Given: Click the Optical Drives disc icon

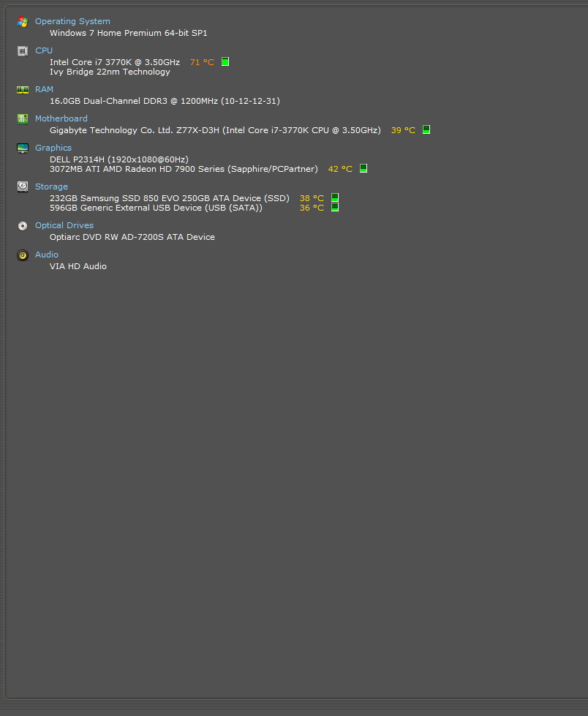Looking at the screenshot, I should pos(23,225).
